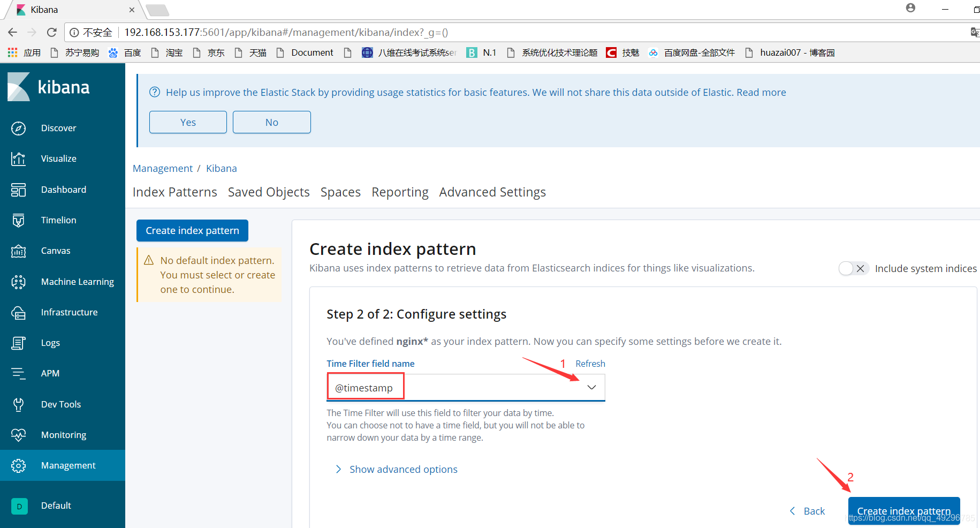Open Baidu paw bookmark icon
Image resolution: width=980 pixels, height=528 pixels.
tap(113, 52)
